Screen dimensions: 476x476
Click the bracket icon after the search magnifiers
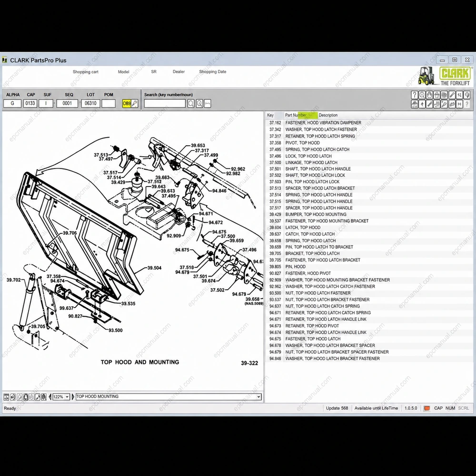pos(208,103)
